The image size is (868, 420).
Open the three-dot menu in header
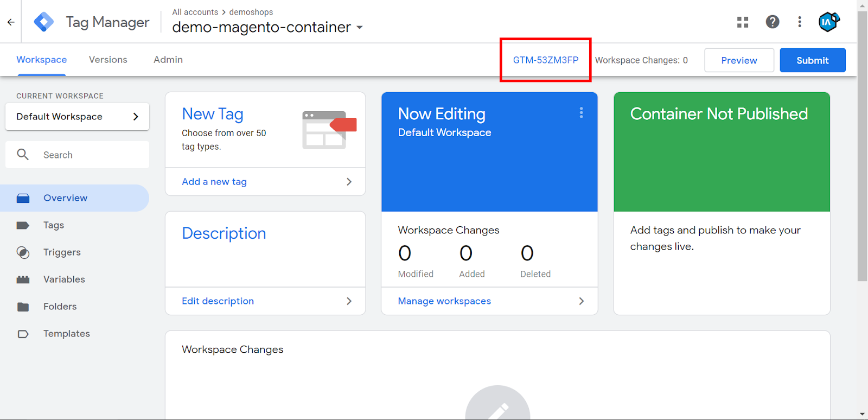[800, 22]
